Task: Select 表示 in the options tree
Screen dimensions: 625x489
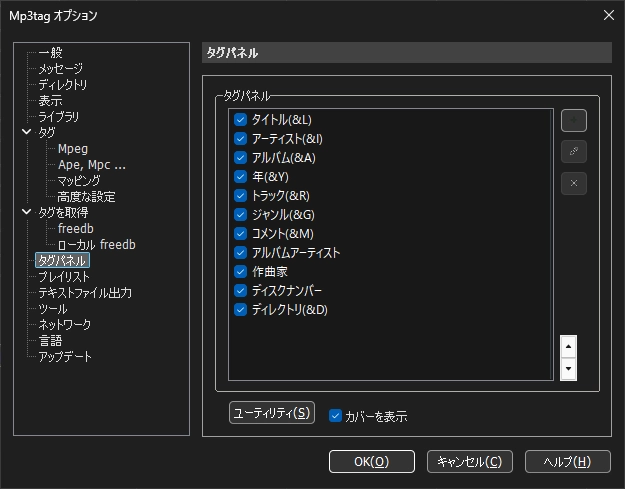Action: tap(50, 100)
